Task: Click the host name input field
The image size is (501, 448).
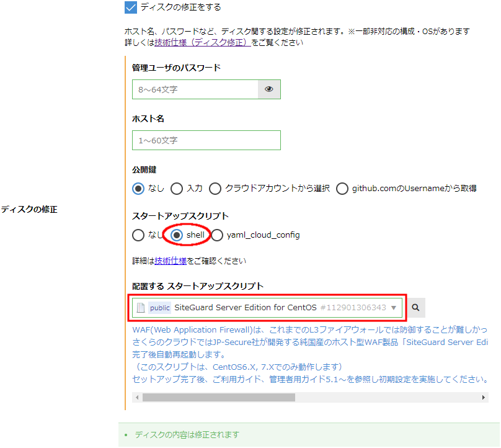Action: (x=206, y=141)
